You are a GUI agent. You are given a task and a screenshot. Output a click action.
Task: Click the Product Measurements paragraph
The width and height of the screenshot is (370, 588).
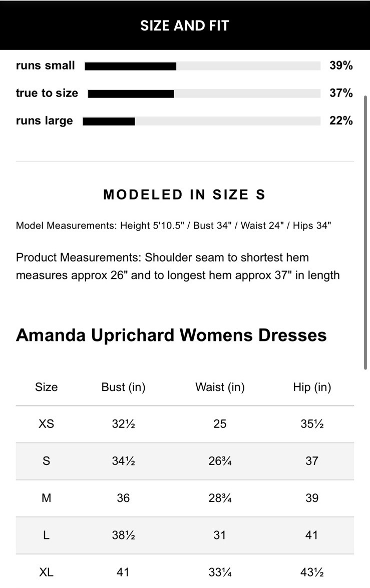[178, 266]
